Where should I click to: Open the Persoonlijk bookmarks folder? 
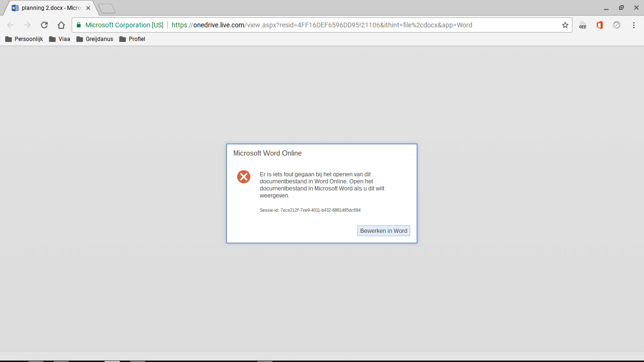[24, 39]
